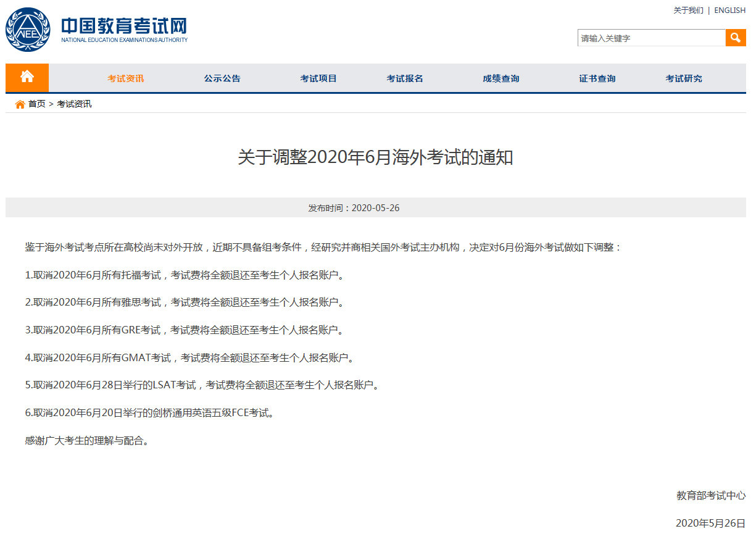Click the 中国教育考试网 site title

123,27
